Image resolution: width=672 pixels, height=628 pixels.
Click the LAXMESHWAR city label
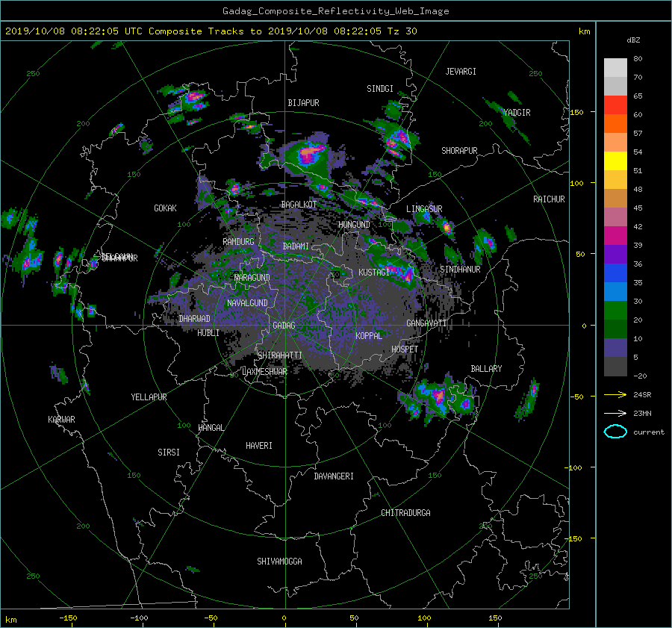click(x=264, y=372)
